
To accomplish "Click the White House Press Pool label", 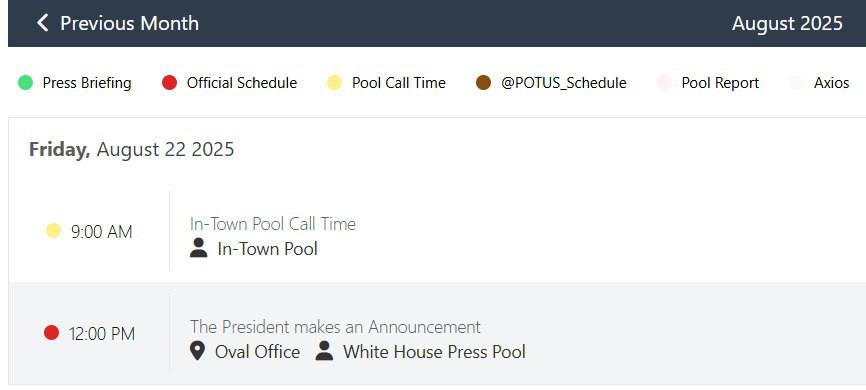I will (x=434, y=352).
